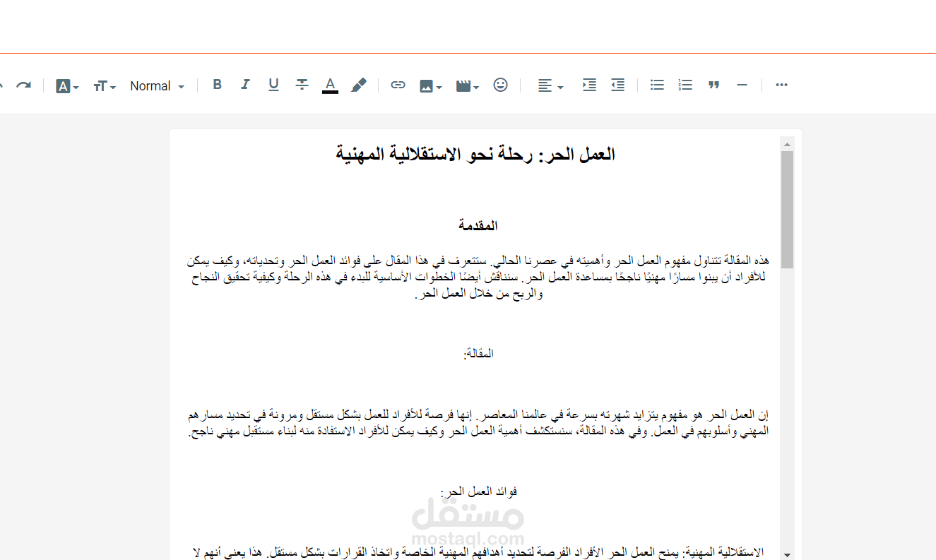Screen dimensions: 936x560
Task: Toggle italic formatting
Action: tap(245, 85)
